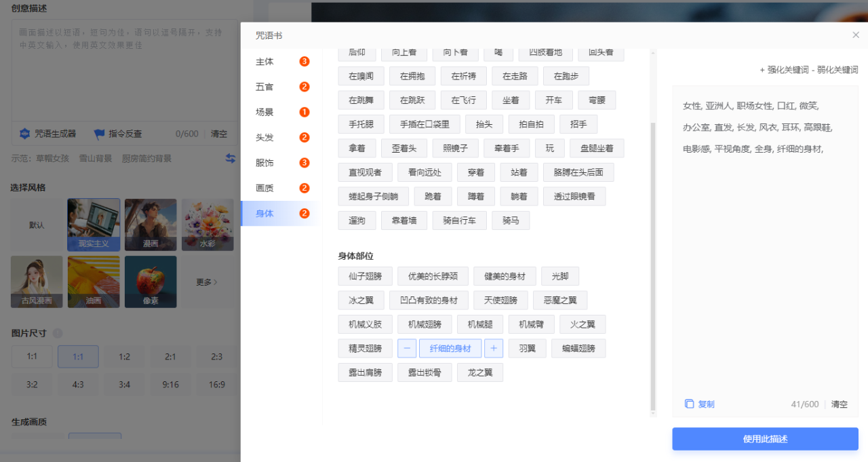
Task: Deselect the 纤细的身材 keyword tag
Action: [x=450, y=349]
